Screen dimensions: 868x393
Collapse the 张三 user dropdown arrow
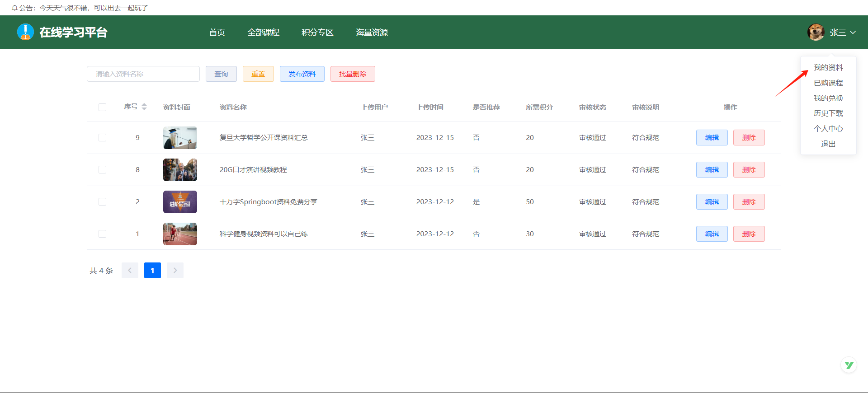tap(853, 33)
